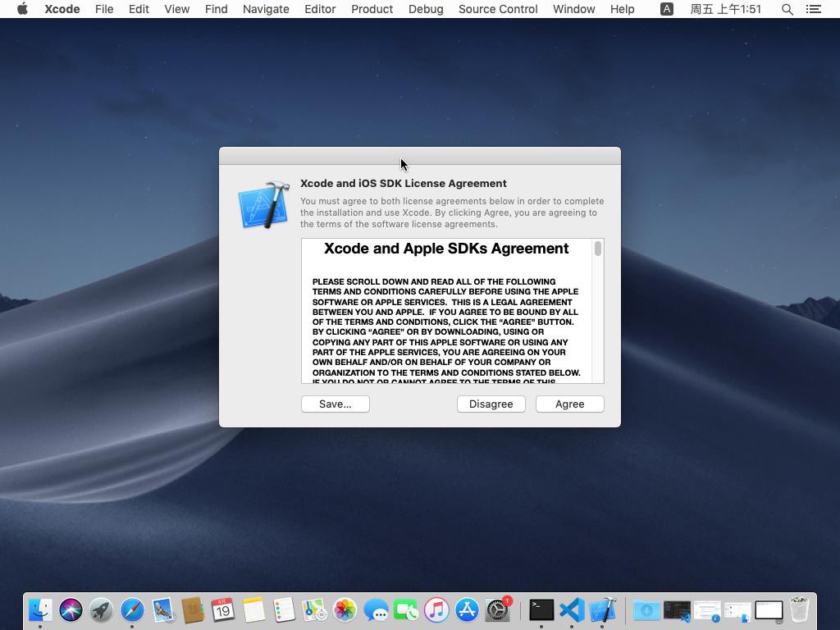840x630 pixels.
Task: Open the Help menu
Action: click(622, 9)
